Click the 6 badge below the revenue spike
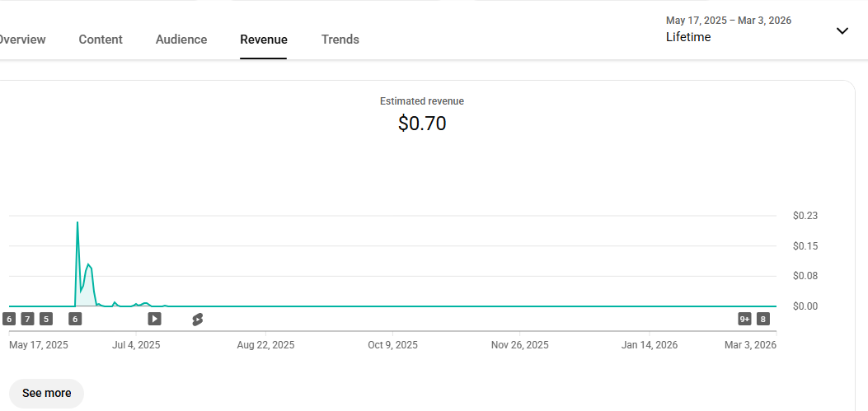Image resolution: width=868 pixels, height=411 pixels. tap(75, 319)
